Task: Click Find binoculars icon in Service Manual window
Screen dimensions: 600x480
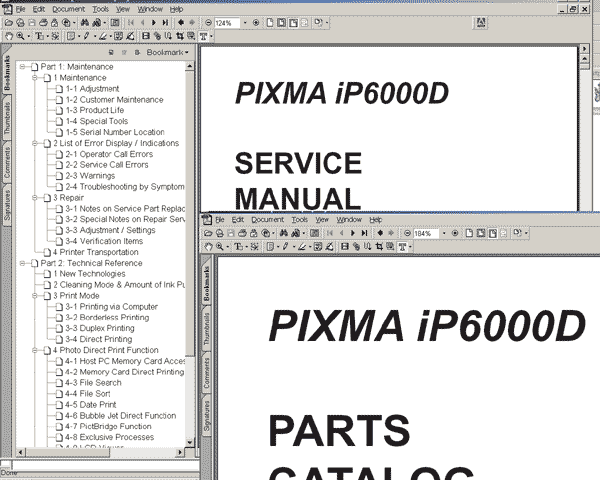Action: [x=85, y=23]
